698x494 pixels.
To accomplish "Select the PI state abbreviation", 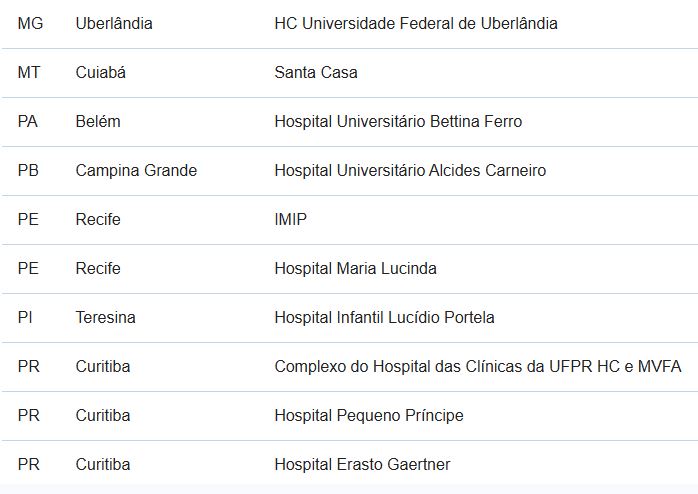I will point(25,317).
